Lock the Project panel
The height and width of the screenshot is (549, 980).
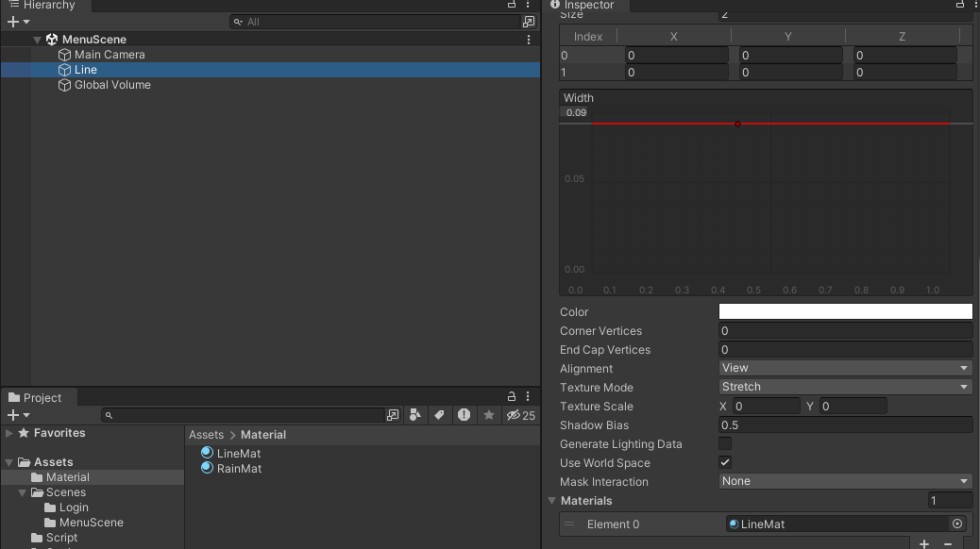pyautogui.click(x=512, y=396)
